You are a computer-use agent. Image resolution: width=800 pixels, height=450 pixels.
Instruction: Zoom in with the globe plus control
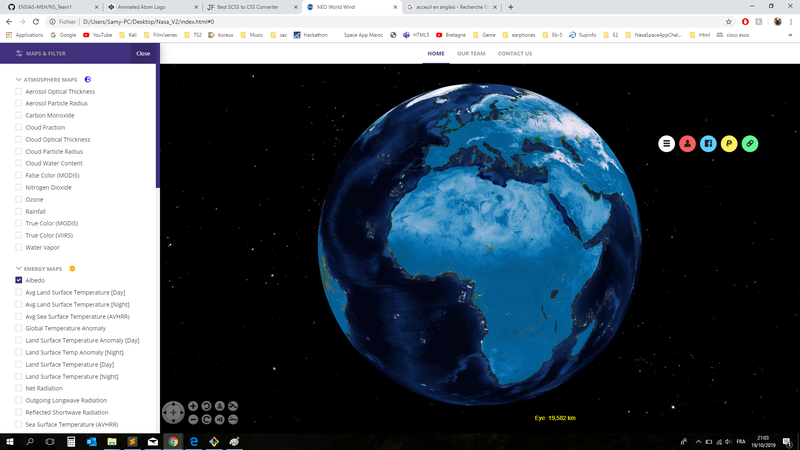pyautogui.click(x=192, y=406)
